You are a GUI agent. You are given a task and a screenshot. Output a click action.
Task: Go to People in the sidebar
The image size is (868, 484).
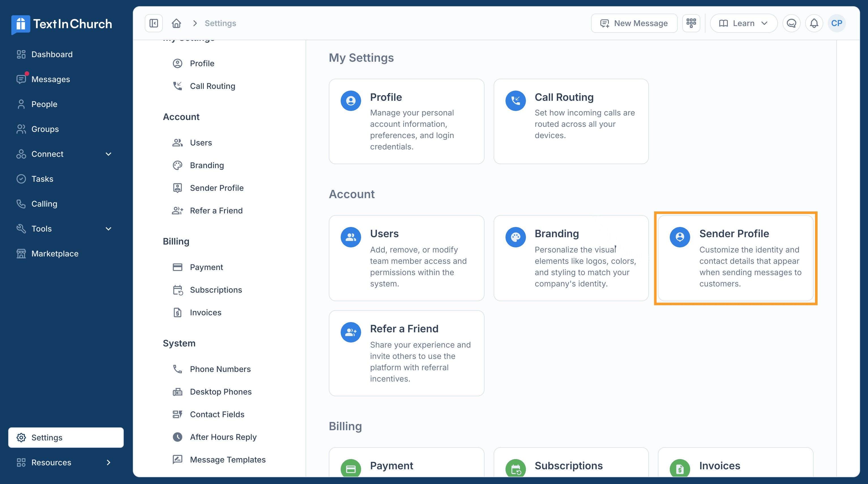click(66, 104)
